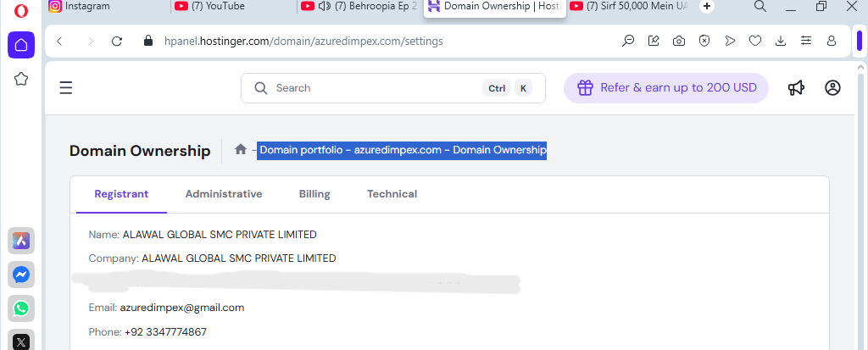Open the browser profile icon

(x=832, y=41)
